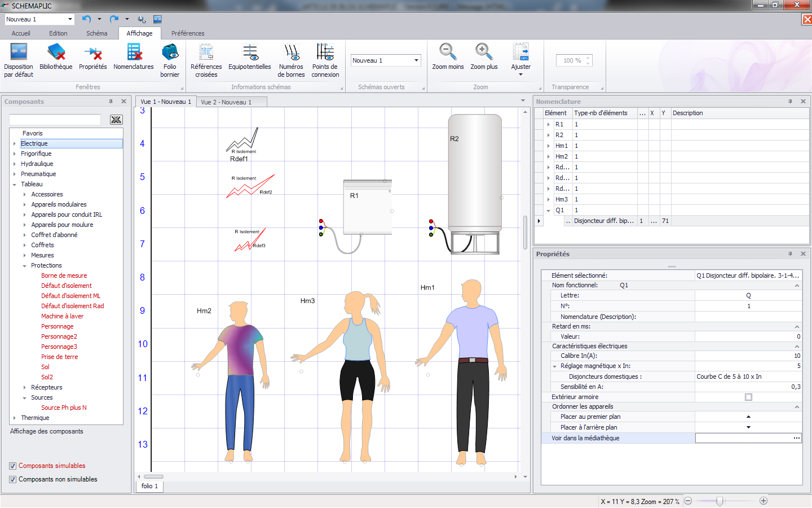Tick the Extérieur armoire checkbox
The width and height of the screenshot is (812, 508).
pyautogui.click(x=748, y=397)
